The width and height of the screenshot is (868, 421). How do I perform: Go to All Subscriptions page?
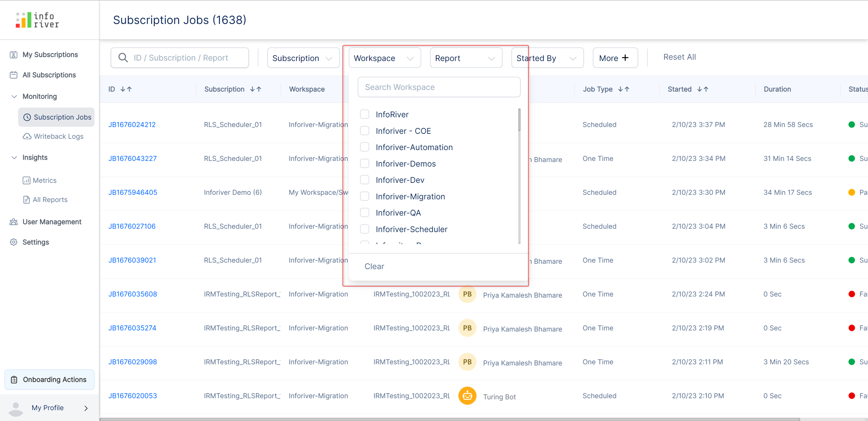coord(49,75)
